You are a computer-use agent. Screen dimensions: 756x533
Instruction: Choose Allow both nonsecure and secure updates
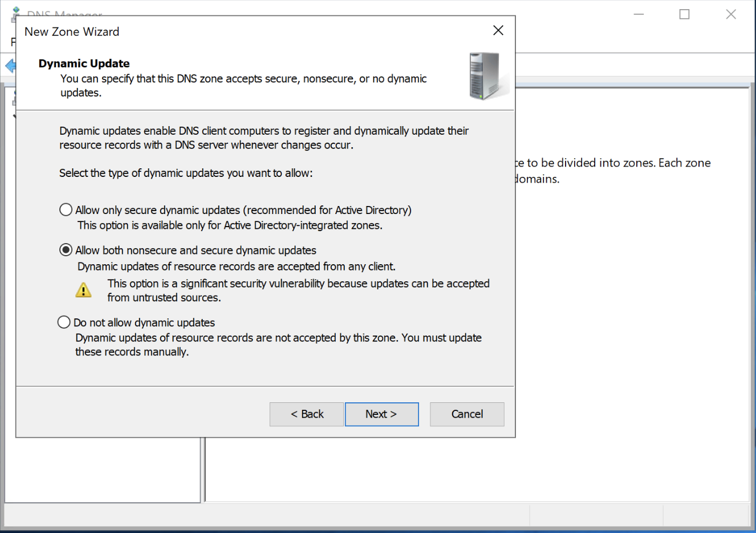[x=66, y=250]
